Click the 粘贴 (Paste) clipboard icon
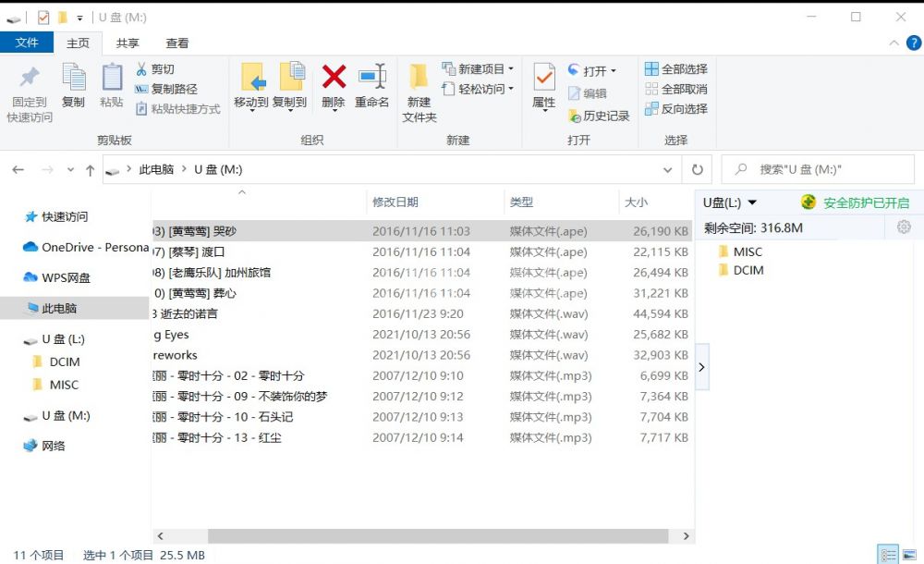Viewport: 924px width, 564px height. point(112,78)
